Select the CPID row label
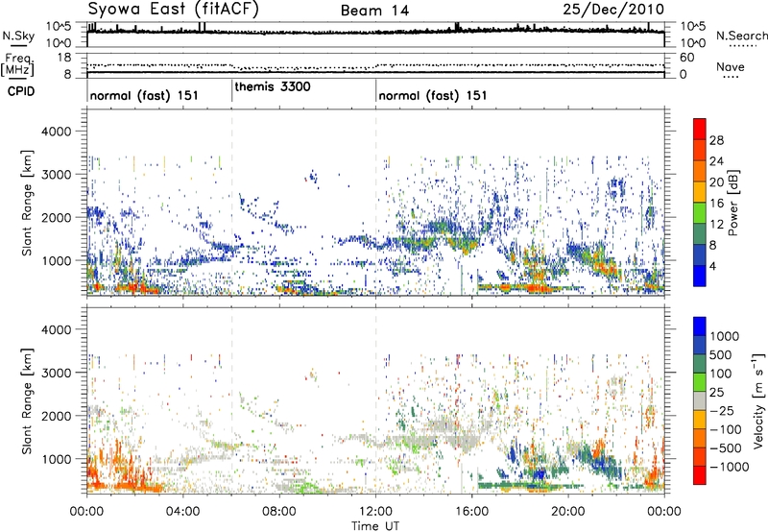This screenshot has width=768, height=532. (x=21, y=91)
